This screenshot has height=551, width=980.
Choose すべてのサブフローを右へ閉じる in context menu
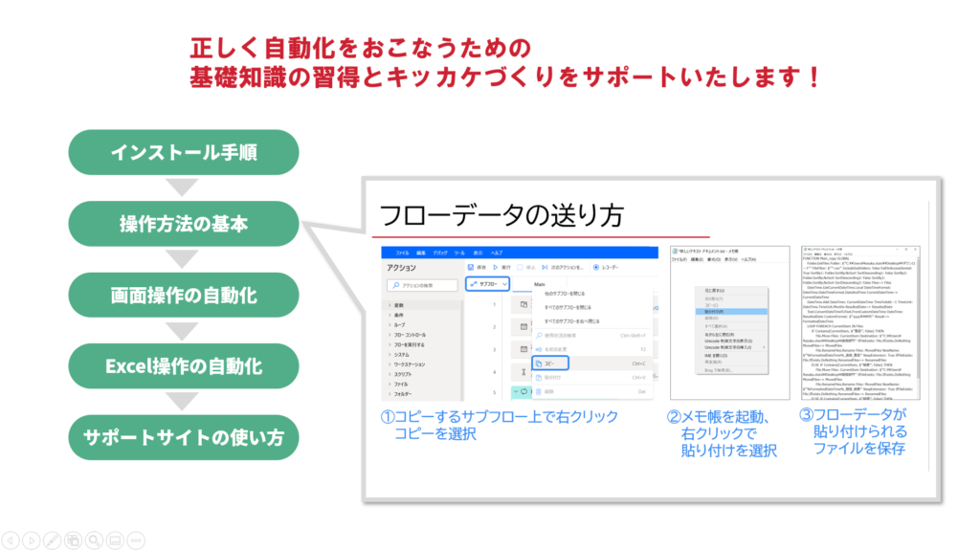[591, 321]
